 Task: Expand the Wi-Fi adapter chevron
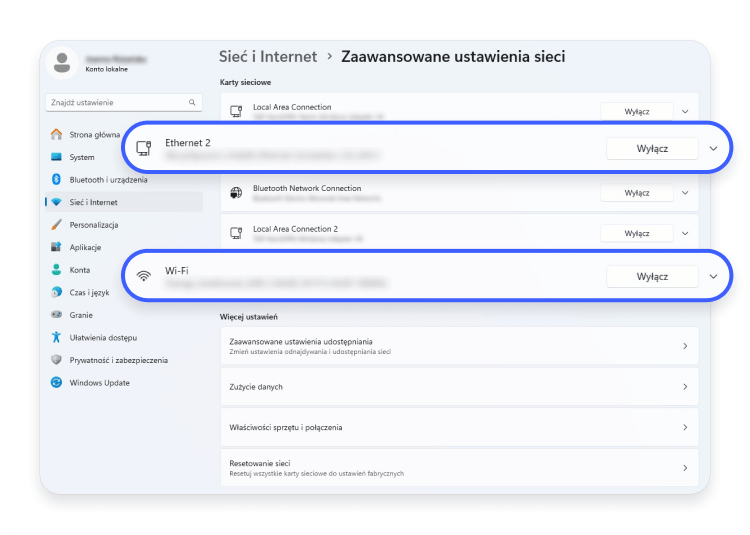click(x=713, y=276)
